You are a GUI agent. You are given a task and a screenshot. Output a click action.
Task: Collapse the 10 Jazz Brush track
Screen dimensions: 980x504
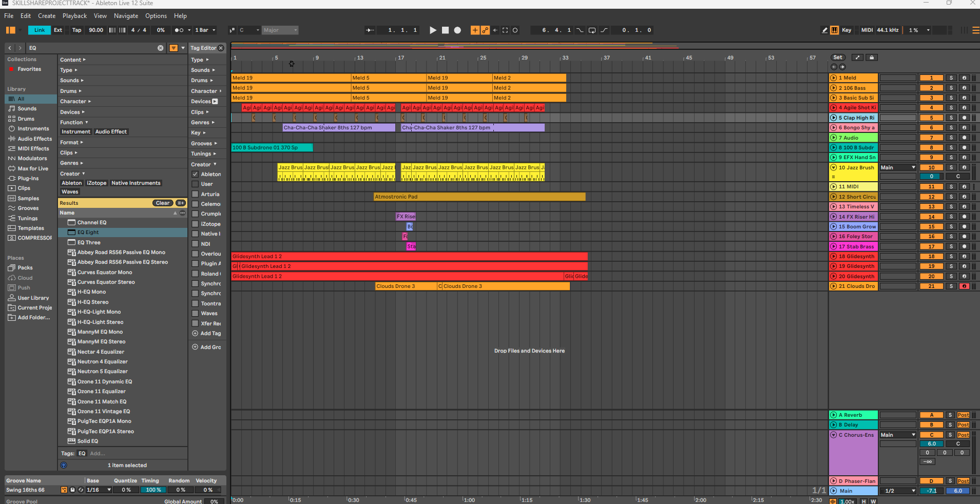[833, 167]
